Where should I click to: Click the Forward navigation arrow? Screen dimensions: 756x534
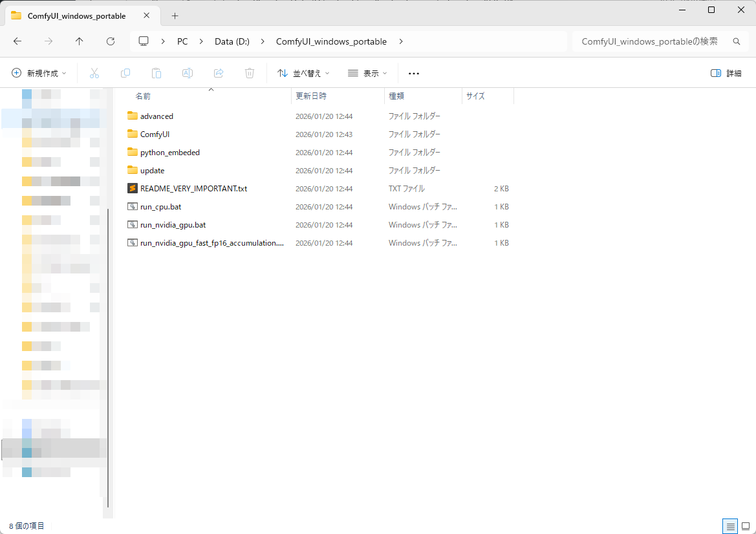(x=49, y=41)
